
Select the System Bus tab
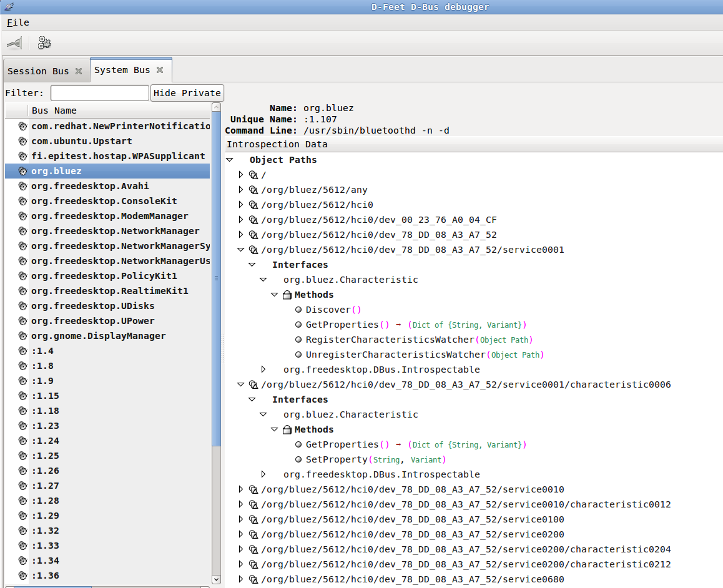point(122,70)
